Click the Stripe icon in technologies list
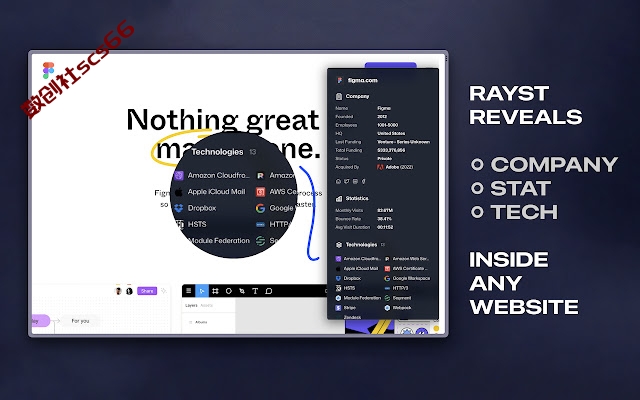The width and height of the screenshot is (640, 400). (x=338, y=308)
